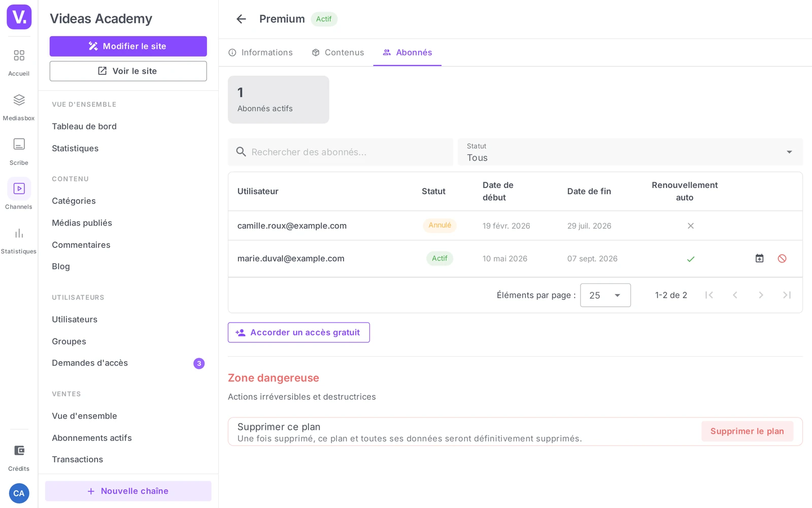Screen dimensions: 812x508
Task: Switch to the Informations tab
Action: 261,52
